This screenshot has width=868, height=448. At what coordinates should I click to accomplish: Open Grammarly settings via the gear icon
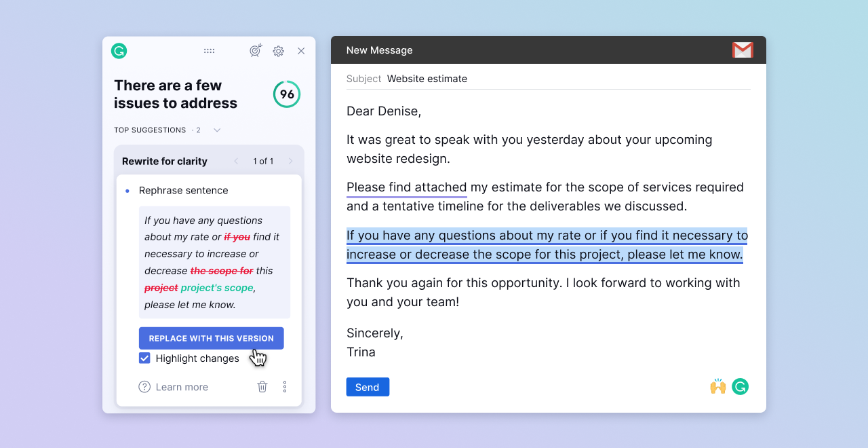278,50
